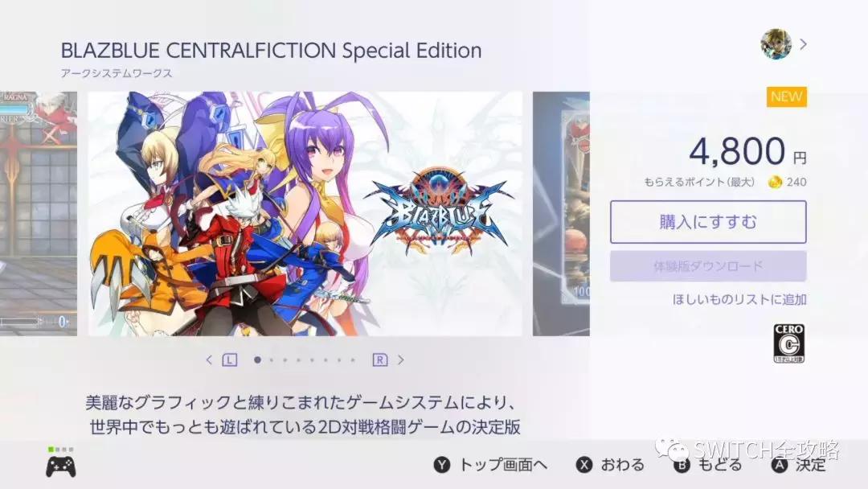This screenshot has width=868, height=489.
Task: Click the controller icon in bottom bar
Action: (x=61, y=466)
